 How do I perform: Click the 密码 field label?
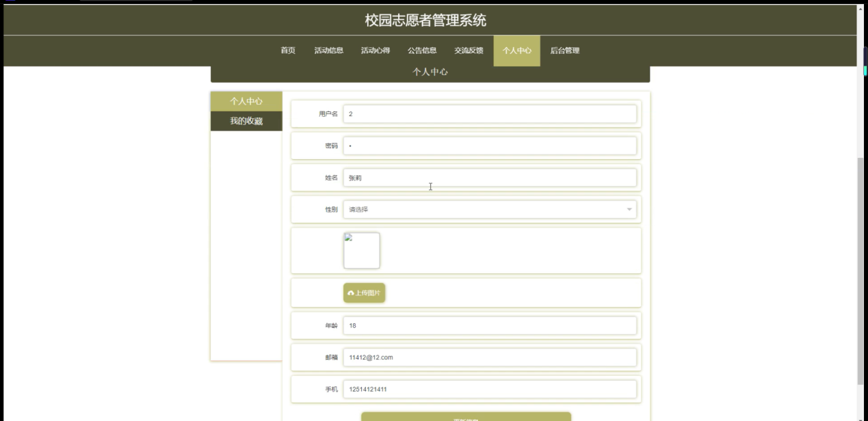331,146
